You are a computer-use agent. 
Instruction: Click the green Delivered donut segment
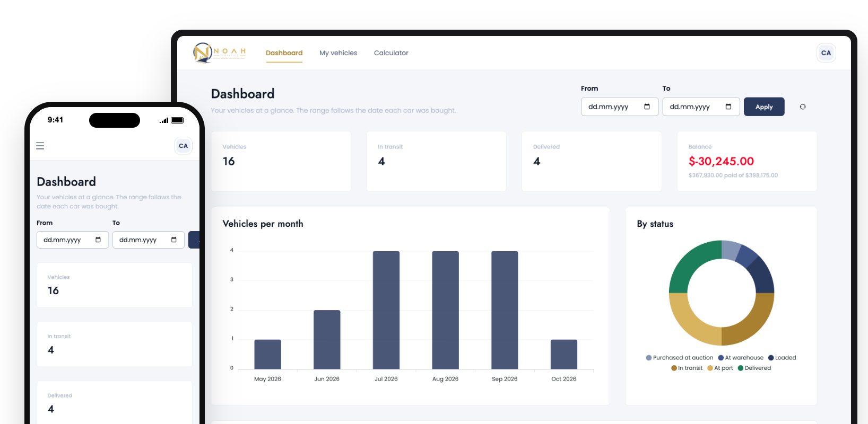pyautogui.click(x=691, y=263)
